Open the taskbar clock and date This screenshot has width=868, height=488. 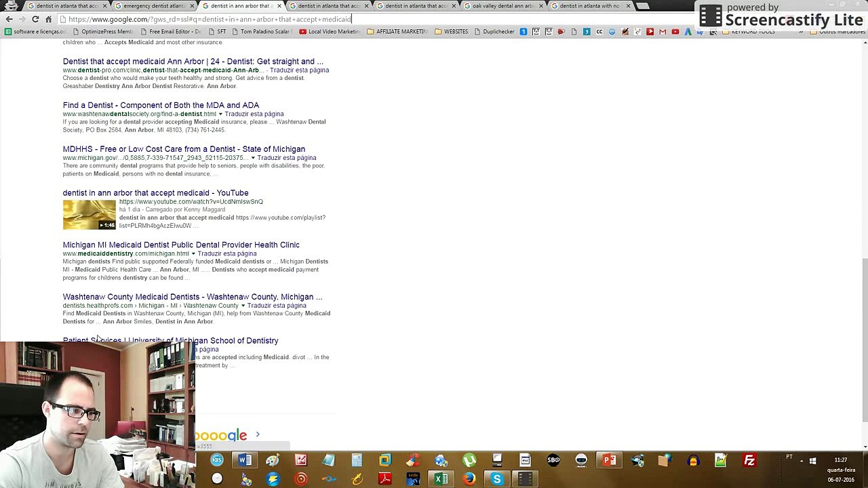point(841,470)
